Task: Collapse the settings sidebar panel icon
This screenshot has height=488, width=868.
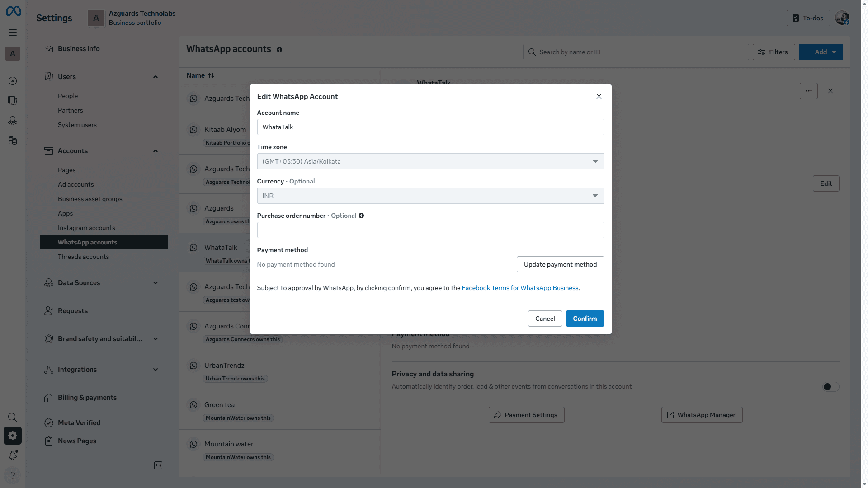Action: [x=158, y=465]
